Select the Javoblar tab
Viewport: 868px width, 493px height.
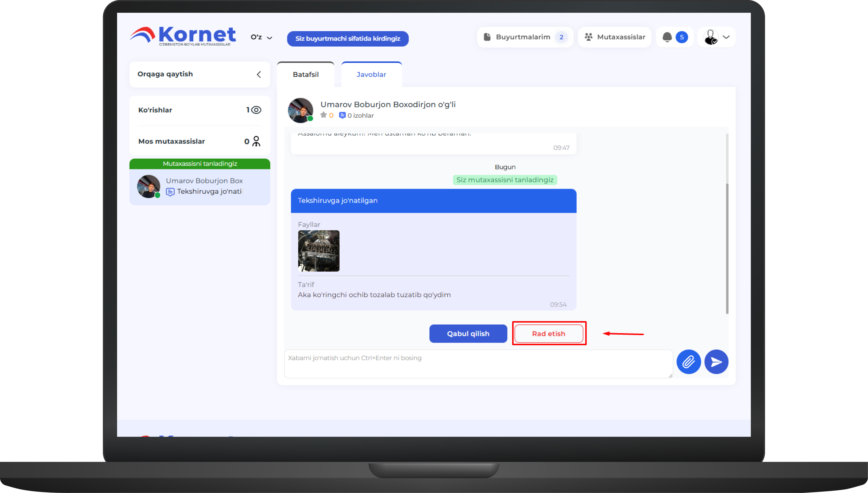[x=371, y=74]
